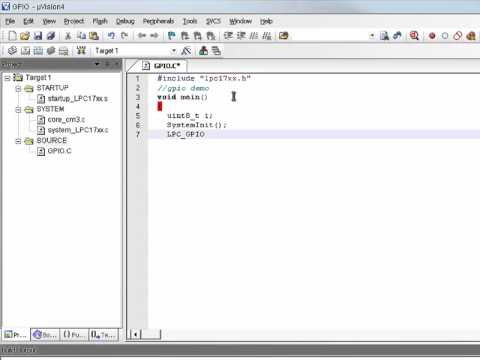This screenshot has height=360, width=480.
Task: Click the Stop Build icon
Action: [63, 51]
